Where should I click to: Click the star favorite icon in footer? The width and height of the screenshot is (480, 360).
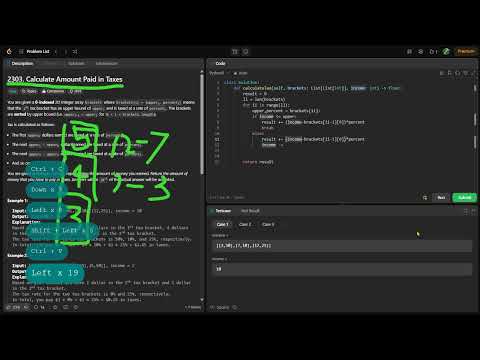coord(55,307)
